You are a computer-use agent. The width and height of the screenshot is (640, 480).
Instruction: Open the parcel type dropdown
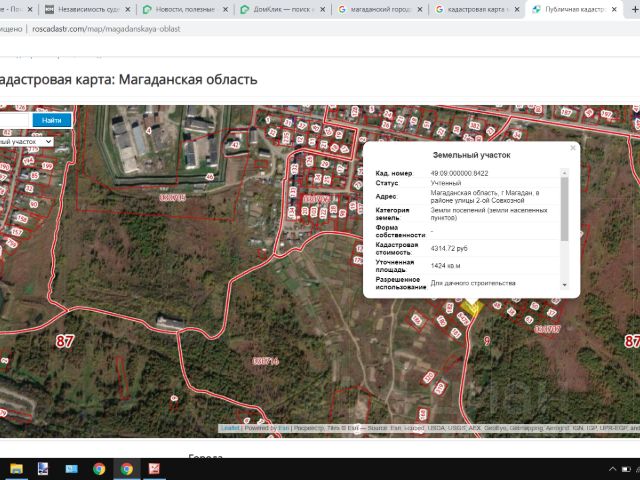[x=25, y=142]
